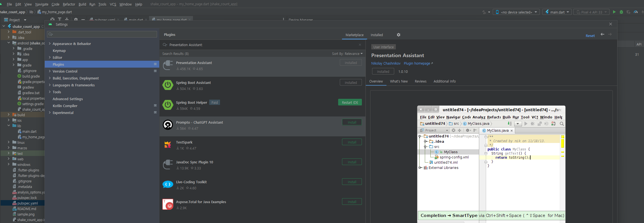
Task: Open the main.dart run configuration dropdown
Action: [557, 12]
